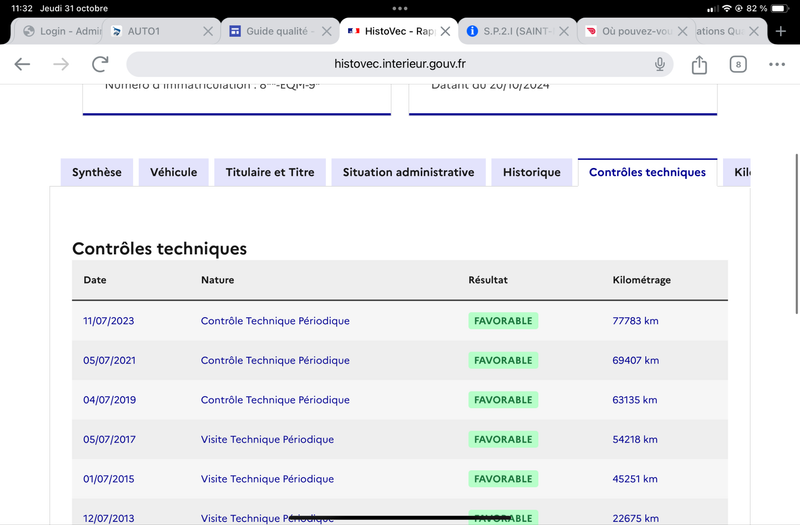
Task: Tap FAVORABLE badge for 04/07/2019
Action: tap(503, 400)
